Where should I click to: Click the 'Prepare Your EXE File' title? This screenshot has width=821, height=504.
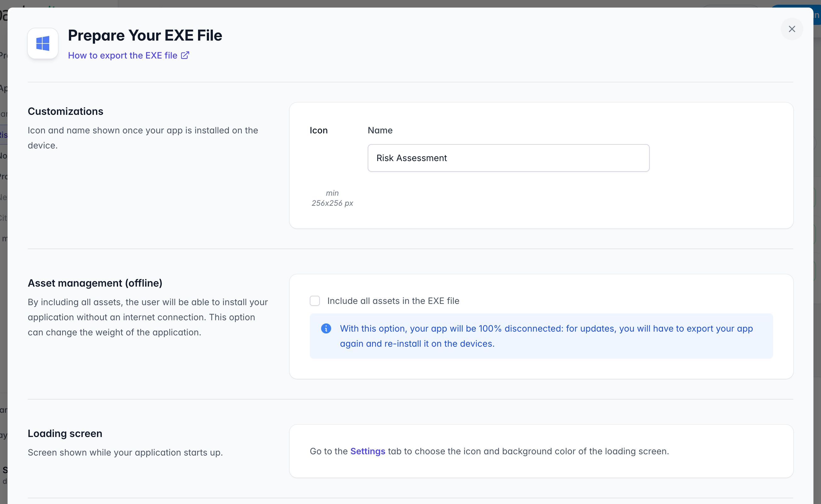(x=145, y=35)
